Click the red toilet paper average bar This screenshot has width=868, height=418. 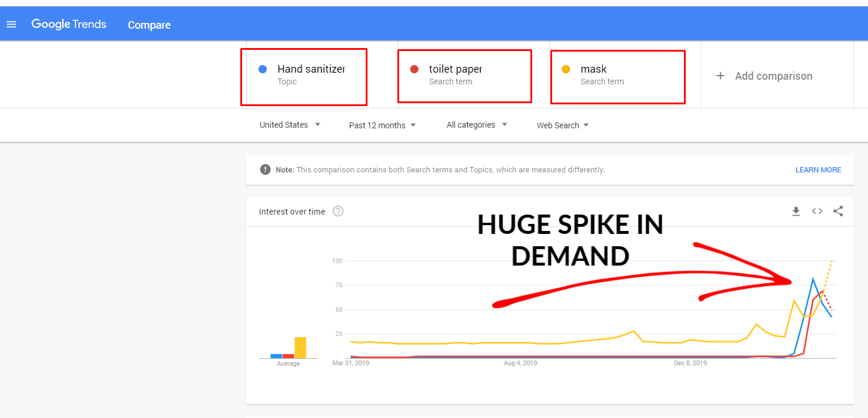(x=288, y=356)
